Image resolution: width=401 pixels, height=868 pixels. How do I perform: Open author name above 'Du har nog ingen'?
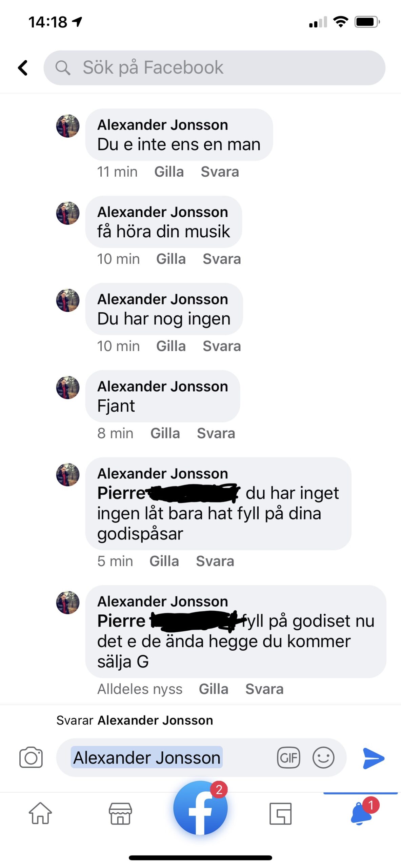(x=163, y=299)
